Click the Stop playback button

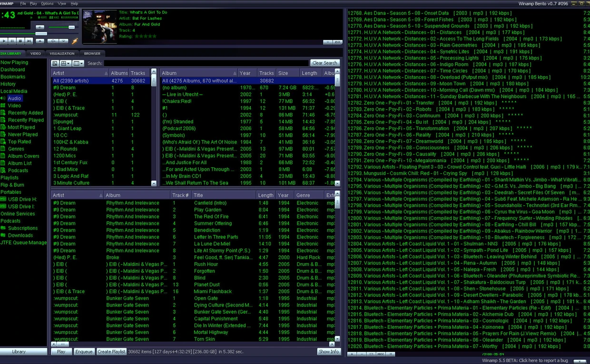click(20, 41)
